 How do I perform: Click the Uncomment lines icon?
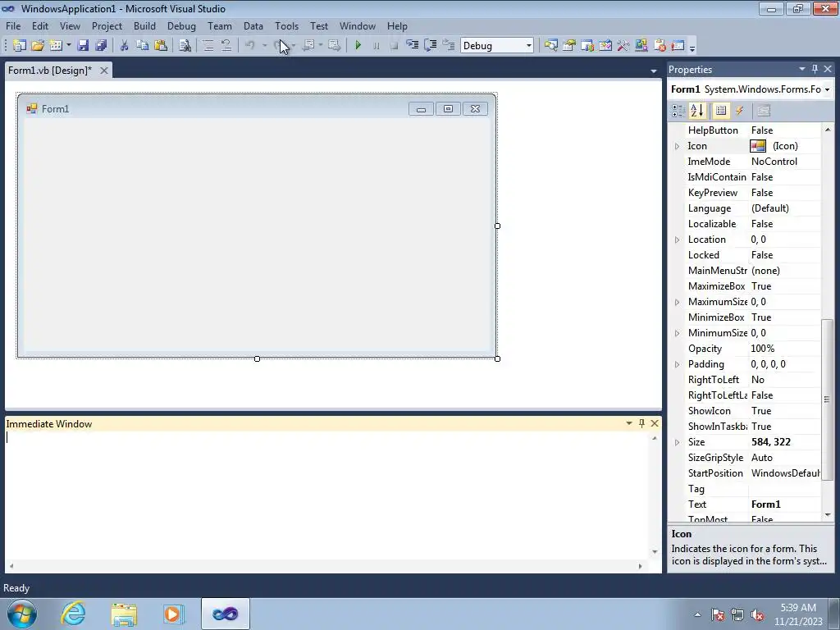click(226, 46)
